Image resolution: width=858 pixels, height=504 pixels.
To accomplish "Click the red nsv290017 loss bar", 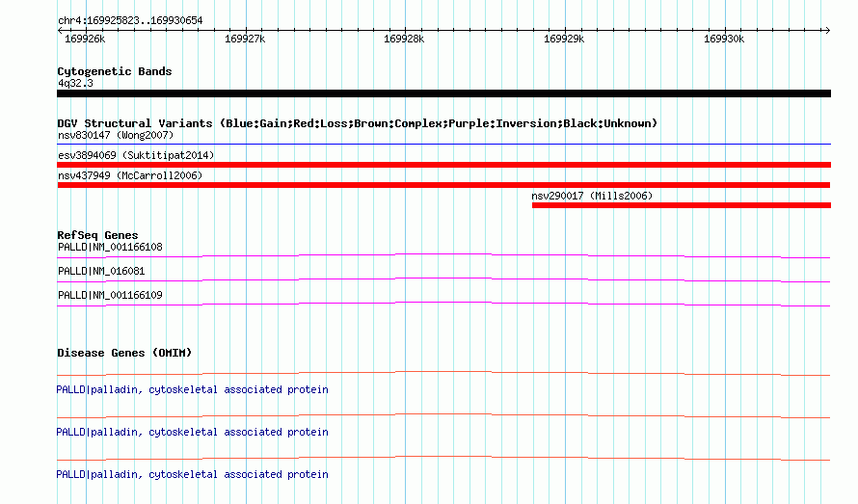I will pos(682,205).
